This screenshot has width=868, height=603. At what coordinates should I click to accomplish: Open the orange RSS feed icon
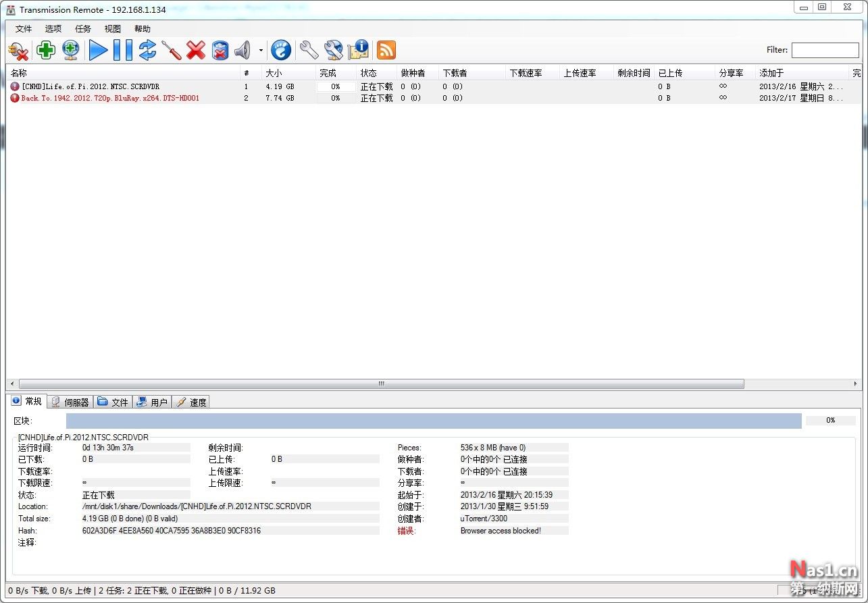click(386, 50)
